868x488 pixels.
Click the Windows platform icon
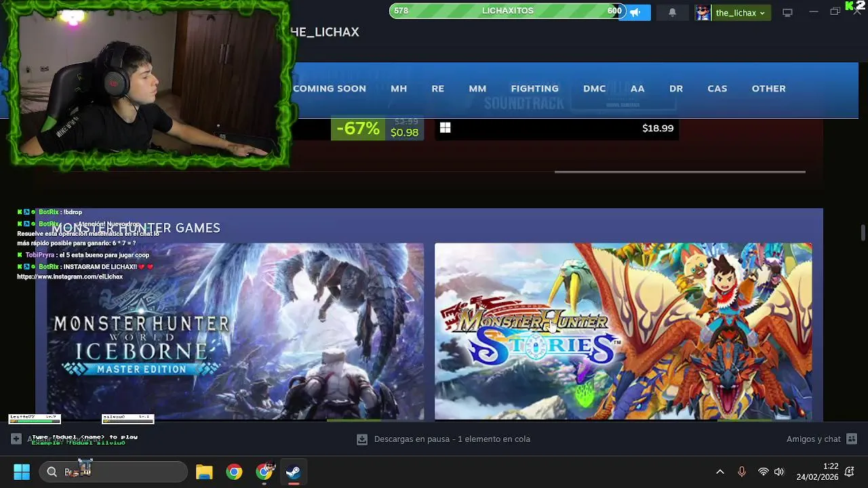[445, 127]
